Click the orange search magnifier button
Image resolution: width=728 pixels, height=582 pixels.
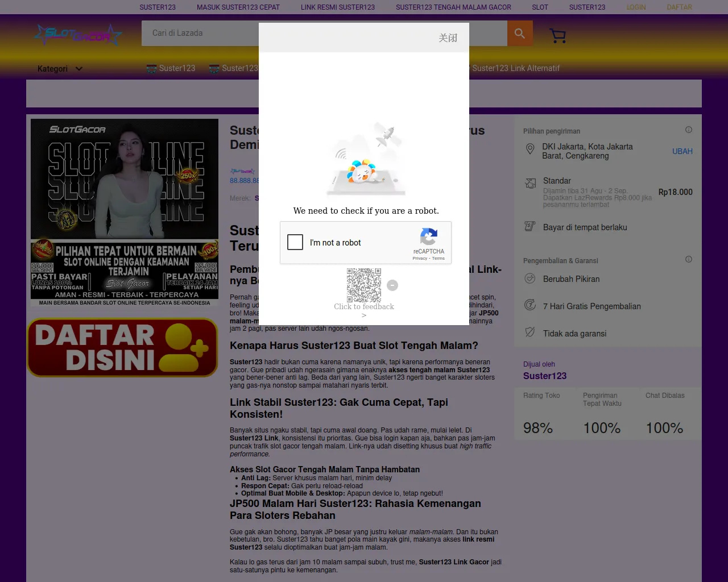click(520, 33)
